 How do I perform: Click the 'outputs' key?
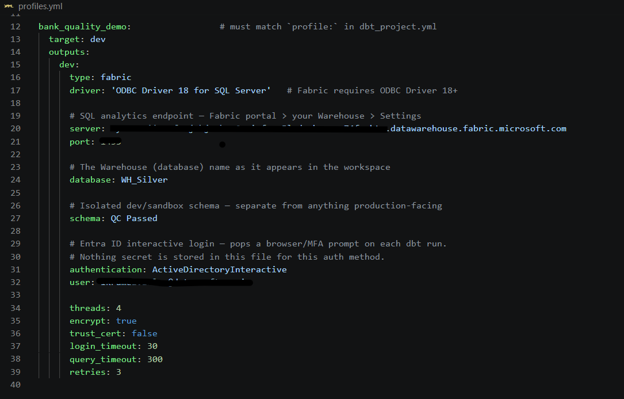tap(67, 52)
